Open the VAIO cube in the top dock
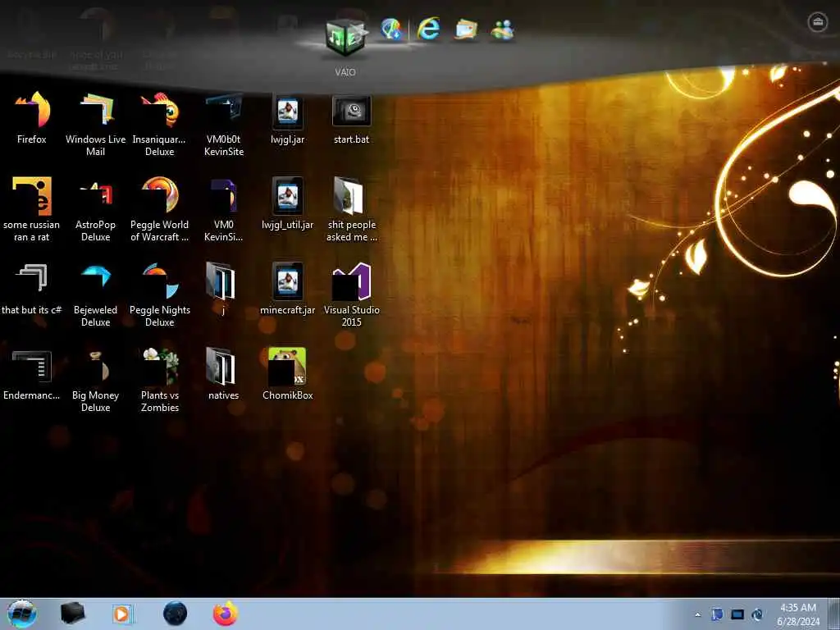The image size is (840, 630). point(345,38)
